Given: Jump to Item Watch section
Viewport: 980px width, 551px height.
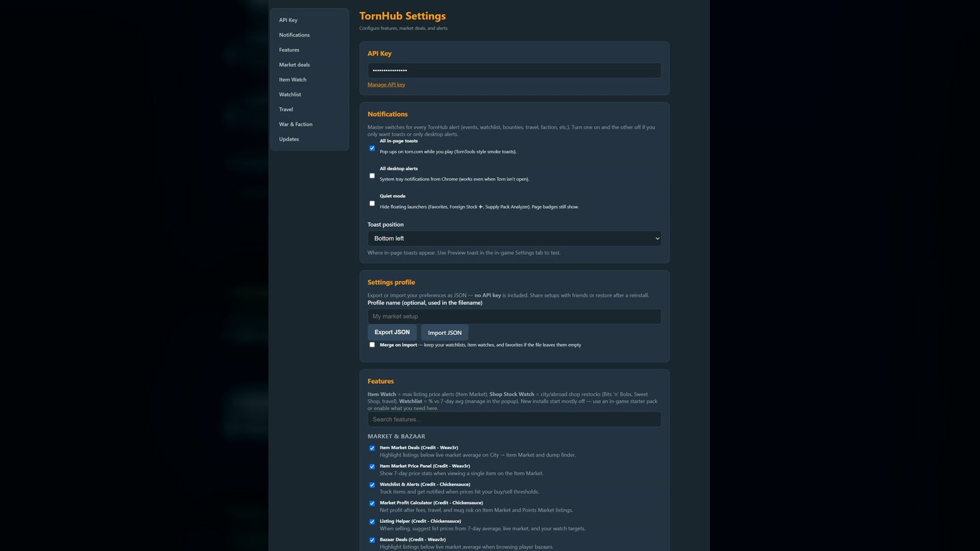Looking at the screenshot, I should click(x=293, y=80).
